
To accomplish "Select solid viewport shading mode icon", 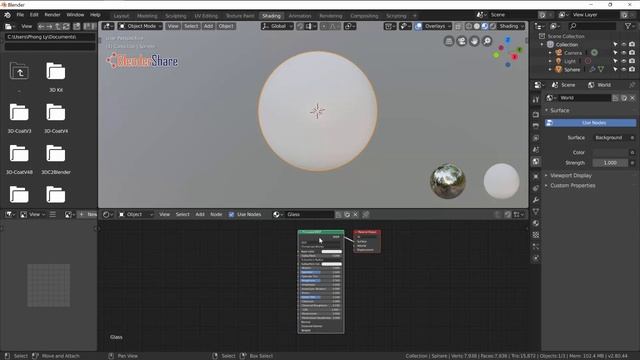I will [477, 26].
